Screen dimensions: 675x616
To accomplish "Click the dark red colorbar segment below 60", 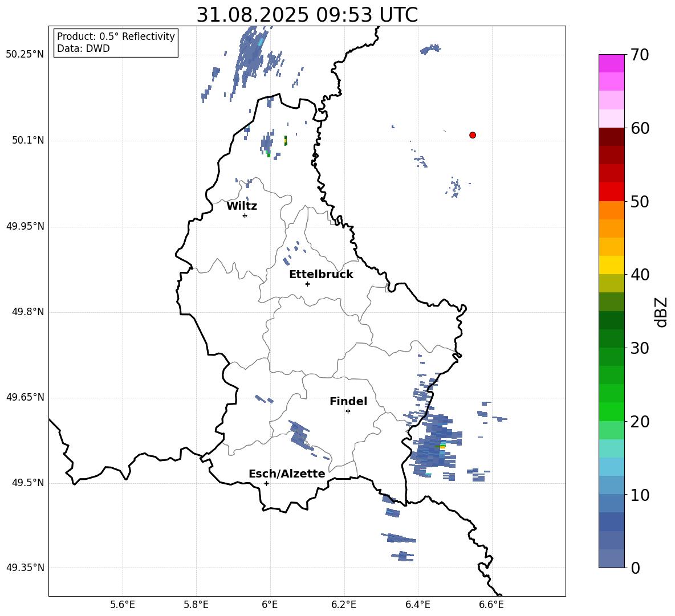I will (612, 137).
